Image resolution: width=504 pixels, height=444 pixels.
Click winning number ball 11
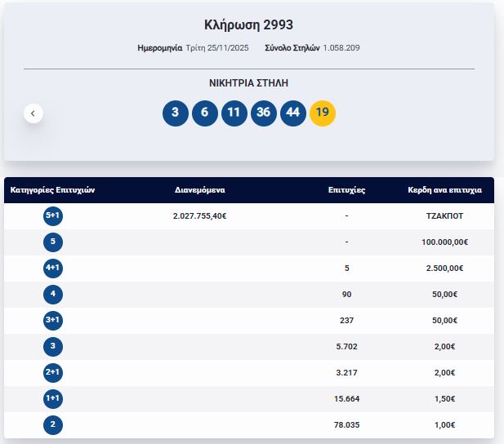pos(234,113)
